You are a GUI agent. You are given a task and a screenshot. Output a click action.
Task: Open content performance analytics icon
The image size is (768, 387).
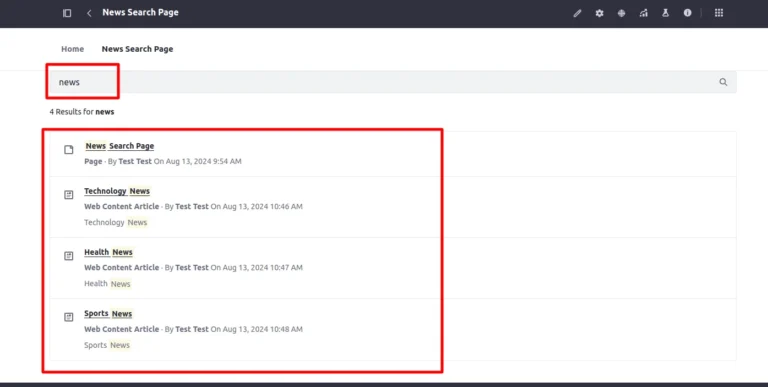coord(644,13)
